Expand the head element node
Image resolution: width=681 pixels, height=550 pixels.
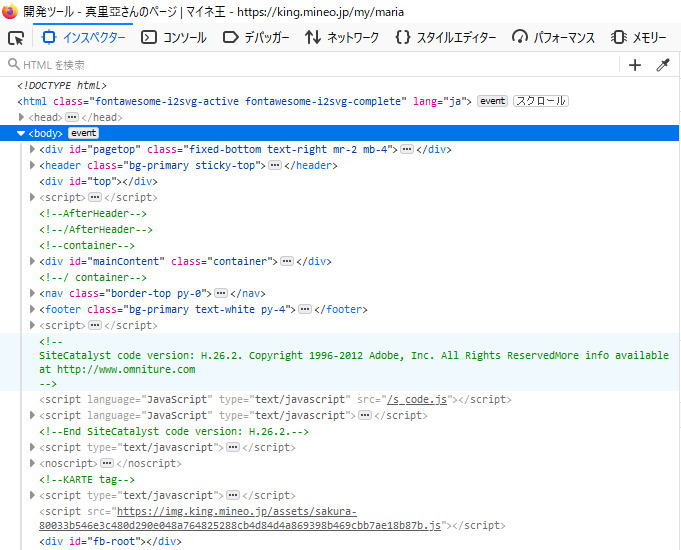(x=22, y=117)
